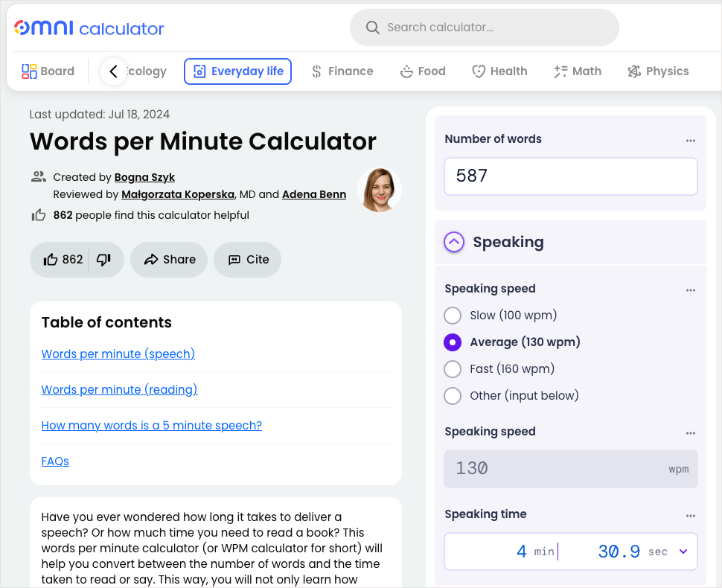722x588 pixels.
Task: Click the Share button
Action: click(169, 260)
